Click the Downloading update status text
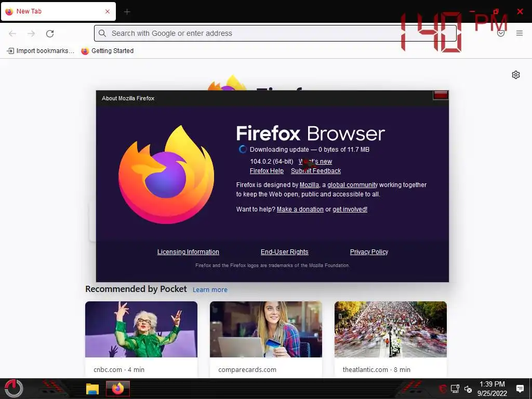The image size is (532, 399). coord(310,150)
